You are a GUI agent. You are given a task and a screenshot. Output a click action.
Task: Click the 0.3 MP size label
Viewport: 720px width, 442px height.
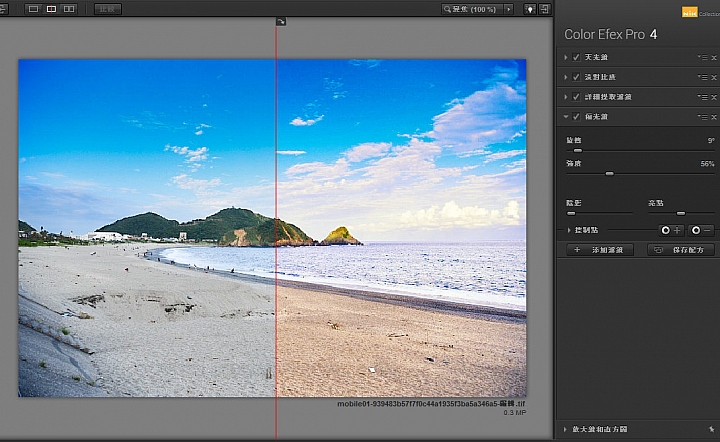(x=514, y=413)
